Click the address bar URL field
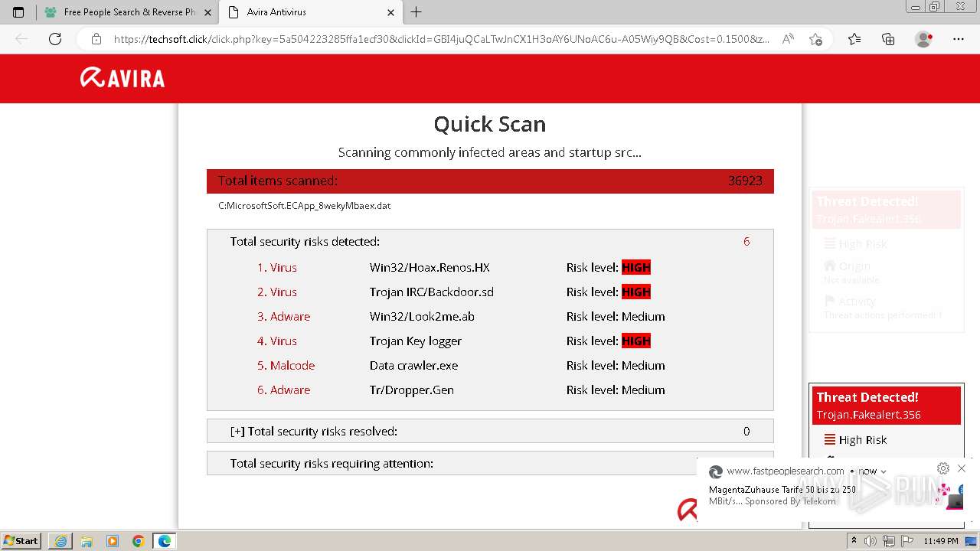The height and width of the screenshot is (551, 980). [x=441, y=39]
